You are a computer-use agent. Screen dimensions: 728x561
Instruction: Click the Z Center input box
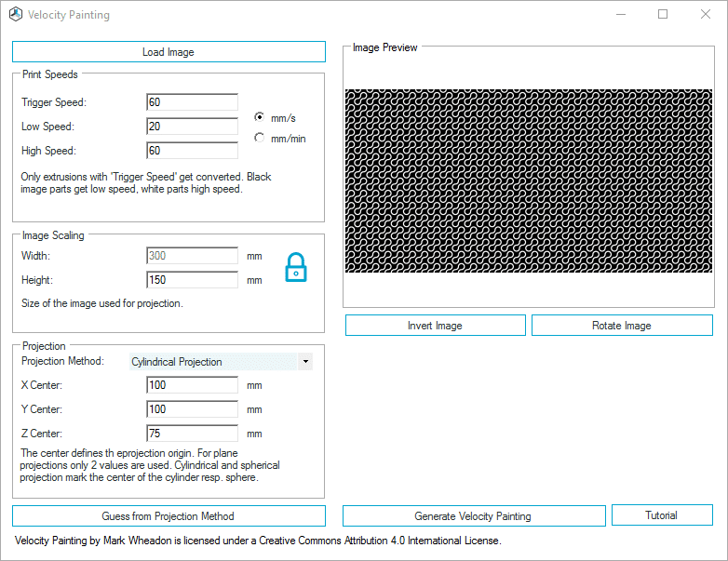tap(192, 433)
